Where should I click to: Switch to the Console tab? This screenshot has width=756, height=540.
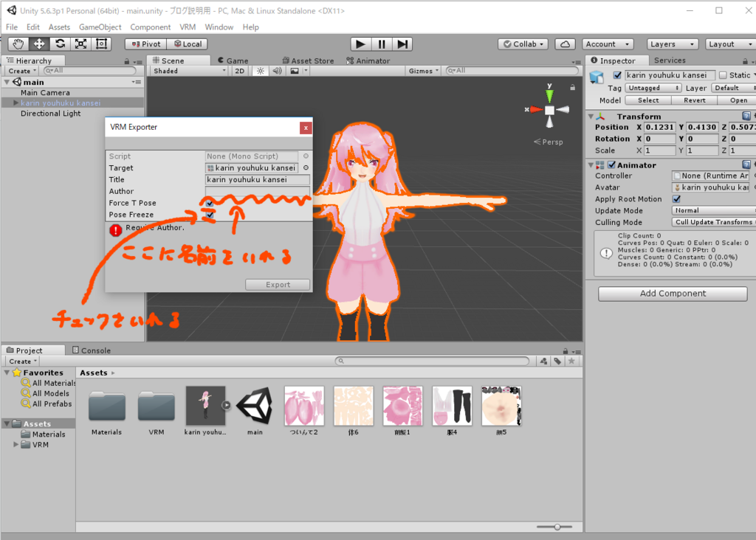91,350
